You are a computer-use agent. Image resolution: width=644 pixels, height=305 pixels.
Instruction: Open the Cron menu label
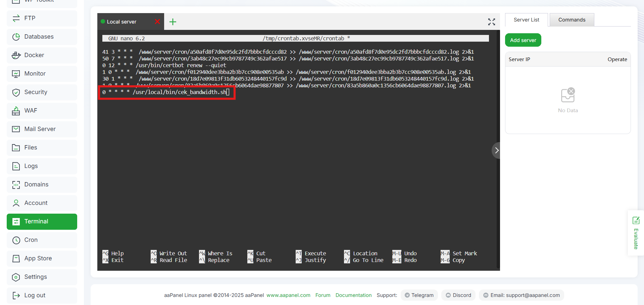pos(31,240)
